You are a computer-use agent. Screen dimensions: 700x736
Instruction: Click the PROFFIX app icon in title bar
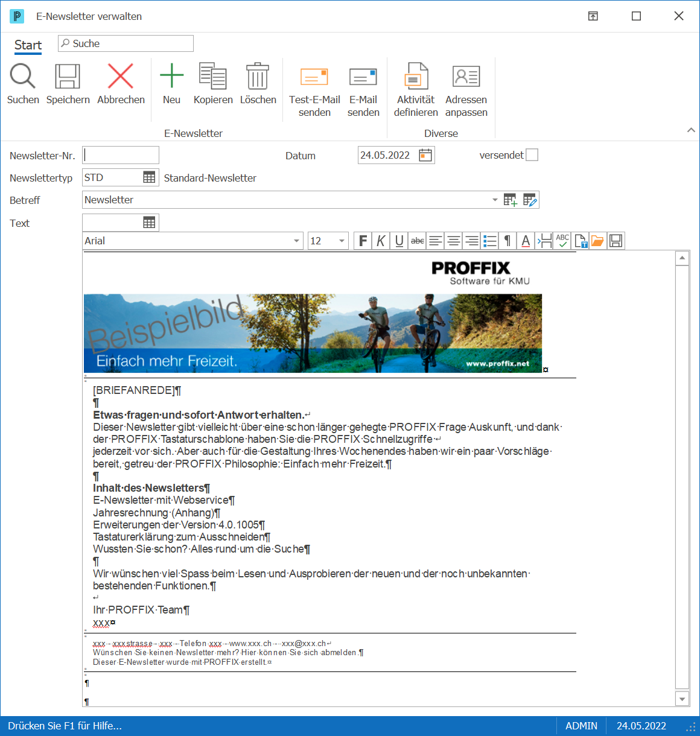[17, 16]
